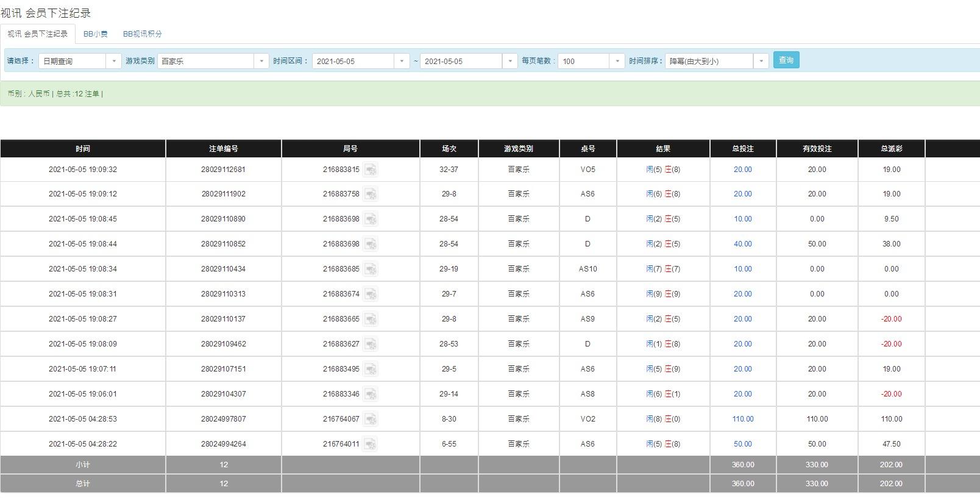980x499 pixels.
Task: Click the detail icon beside round 216883815
Action: tap(371, 170)
